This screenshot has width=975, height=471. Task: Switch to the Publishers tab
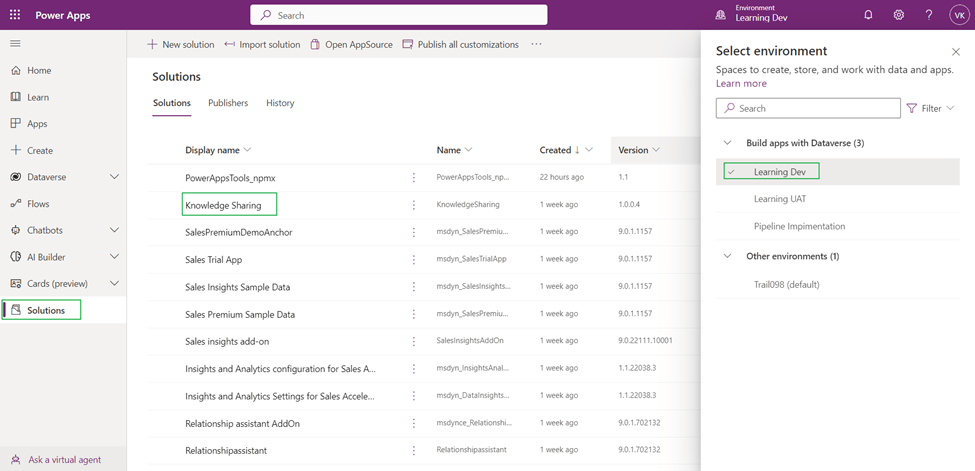point(228,103)
